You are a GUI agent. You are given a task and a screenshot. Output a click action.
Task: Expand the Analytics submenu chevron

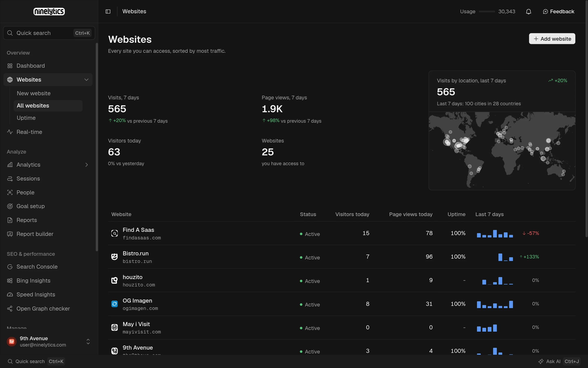pos(87,165)
